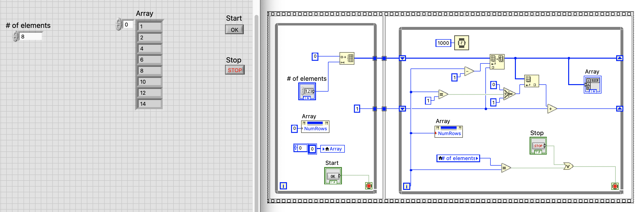This screenshot has height=212, width=644.
Task: Click the upper left shift register of second loop
Action: click(402, 58)
